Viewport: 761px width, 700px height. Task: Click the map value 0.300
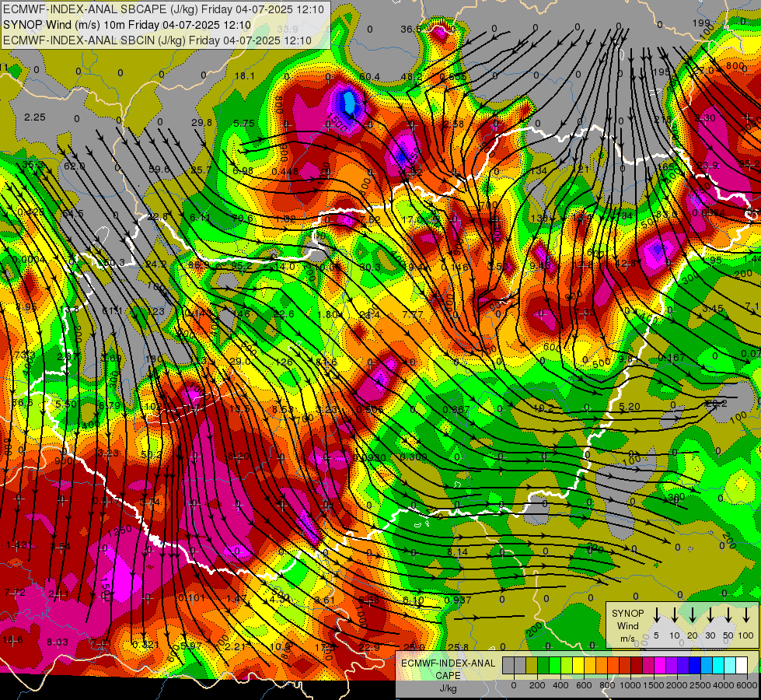(414, 457)
